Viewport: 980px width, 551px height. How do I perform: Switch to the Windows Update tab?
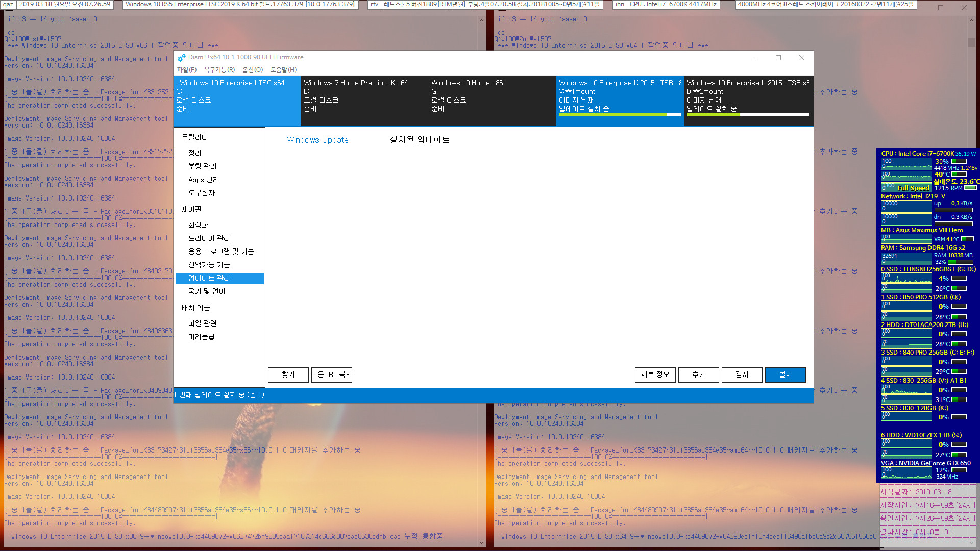point(317,140)
